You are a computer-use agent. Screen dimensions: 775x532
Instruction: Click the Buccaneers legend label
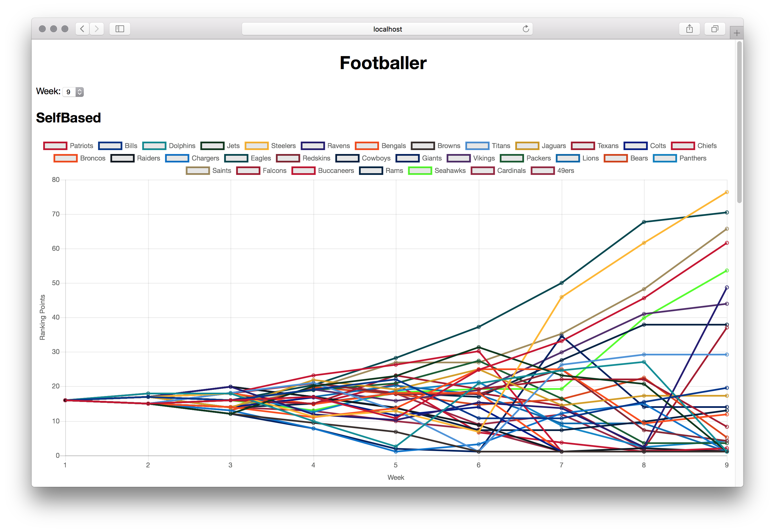click(x=336, y=170)
